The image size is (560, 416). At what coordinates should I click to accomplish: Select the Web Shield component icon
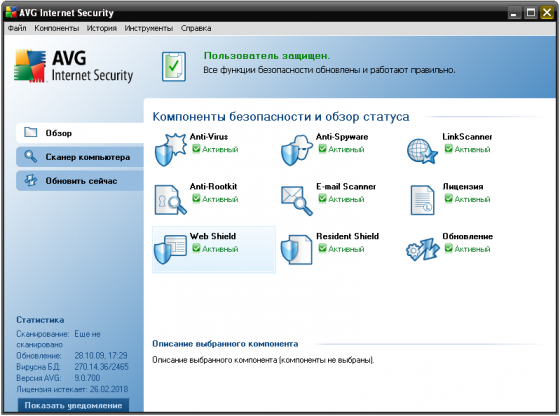point(170,249)
